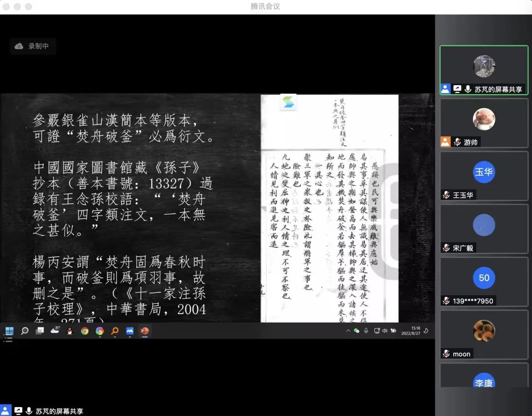Image resolution: width=532 pixels, height=416 pixels.
Task: Open the PowerPoint icon in the taskbar
Action: pos(144,331)
